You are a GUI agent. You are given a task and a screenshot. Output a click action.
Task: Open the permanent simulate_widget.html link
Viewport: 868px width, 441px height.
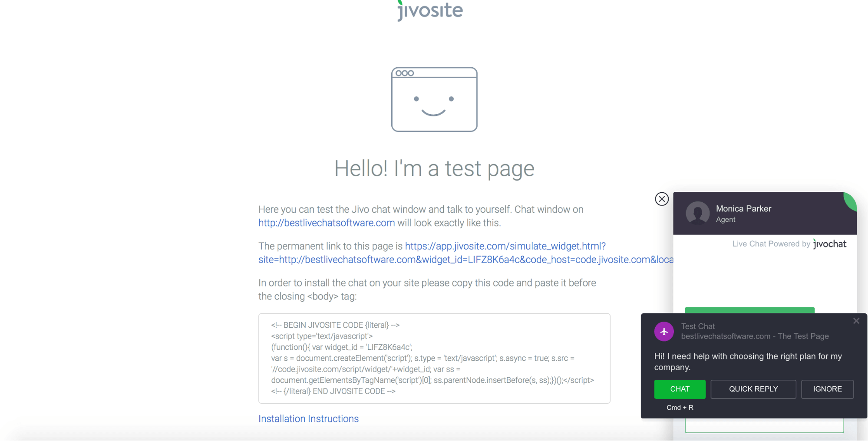pos(466,253)
